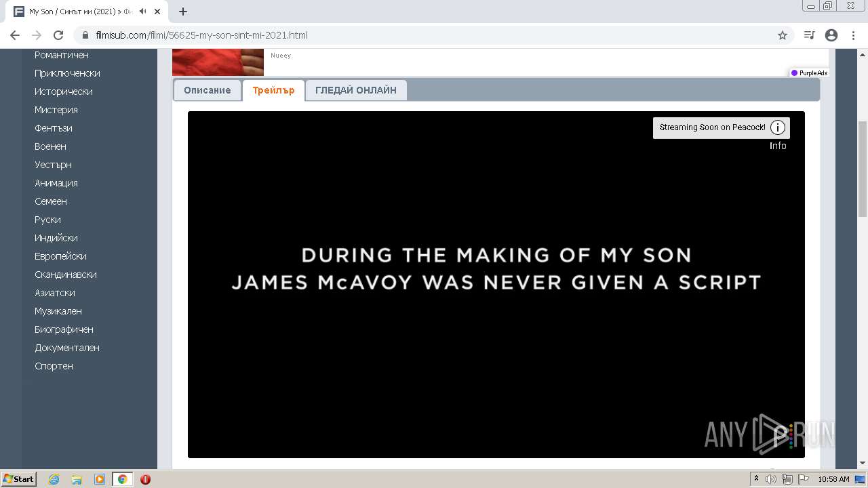Go to the Семеен category

tap(51, 201)
